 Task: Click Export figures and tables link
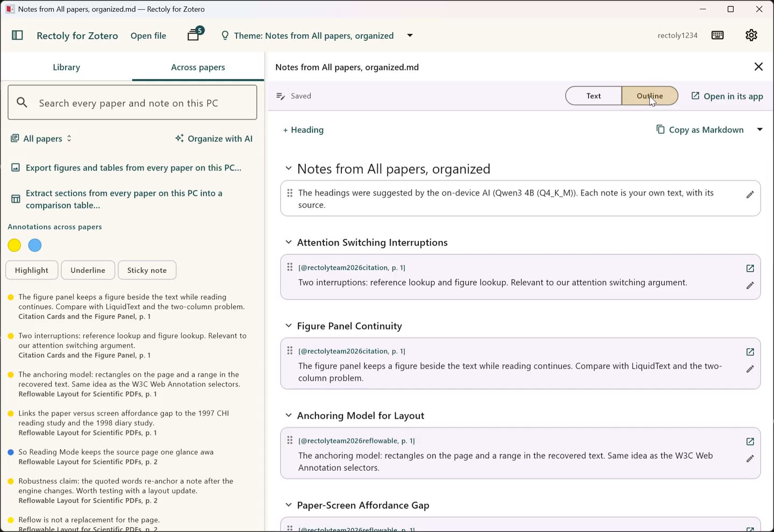(126, 168)
